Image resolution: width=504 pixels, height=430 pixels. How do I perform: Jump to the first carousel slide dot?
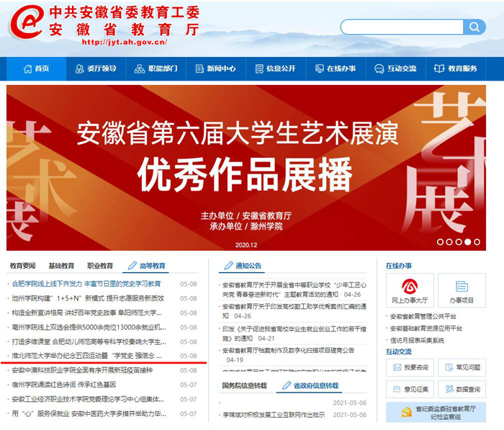[x=440, y=242]
